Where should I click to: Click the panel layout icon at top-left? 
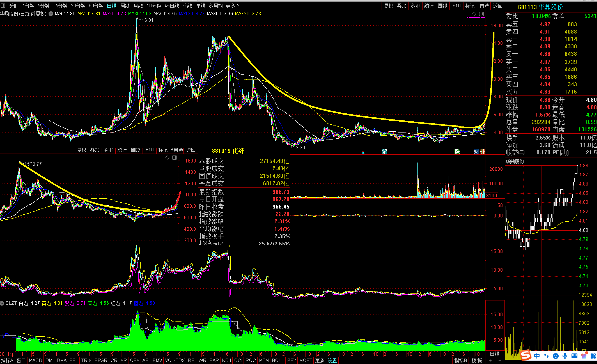3,6
